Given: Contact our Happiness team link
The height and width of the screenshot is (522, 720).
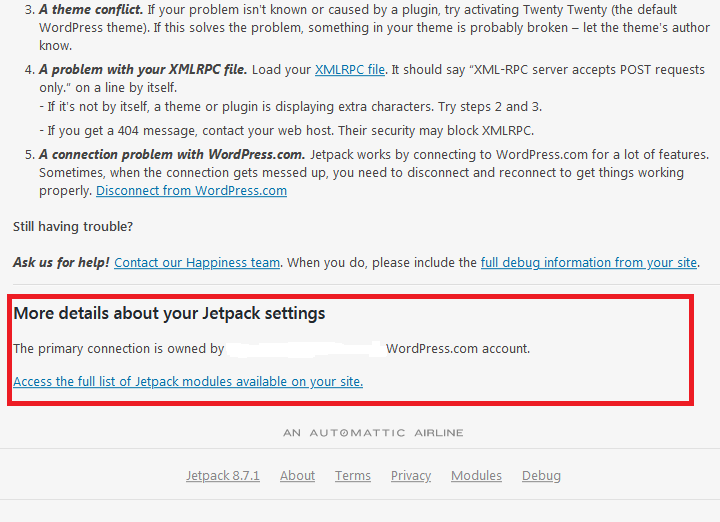Looking at the screenshot, I should pyautogui.click(x=197, y=263).
